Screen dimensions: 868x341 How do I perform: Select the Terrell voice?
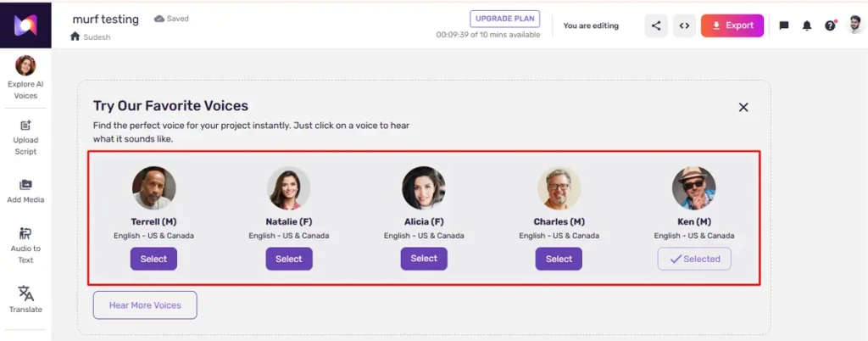[153, 259]
